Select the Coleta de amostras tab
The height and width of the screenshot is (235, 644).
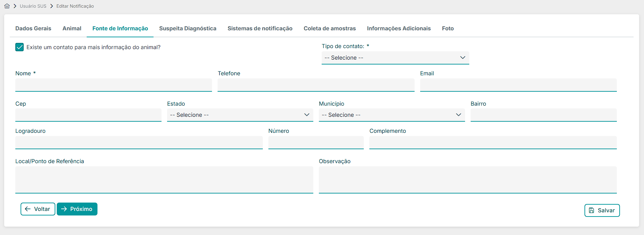coord(329,28)
